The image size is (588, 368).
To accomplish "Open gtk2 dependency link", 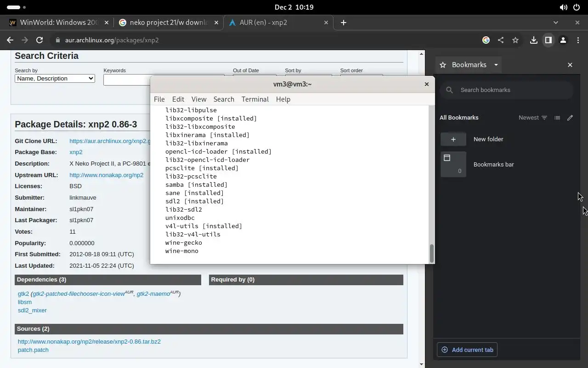I will click(23, 294).
